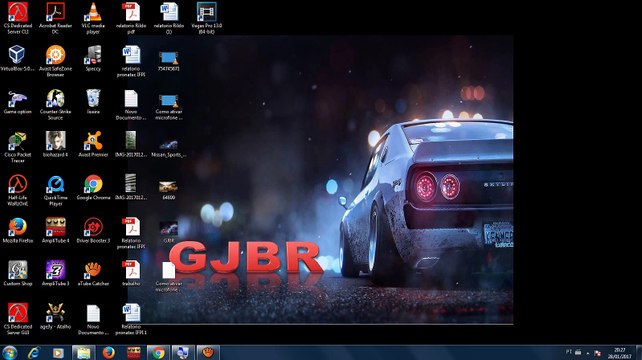Open the Action Center flag icon
This screenshot has height=360, width=642.
(597, 353)
